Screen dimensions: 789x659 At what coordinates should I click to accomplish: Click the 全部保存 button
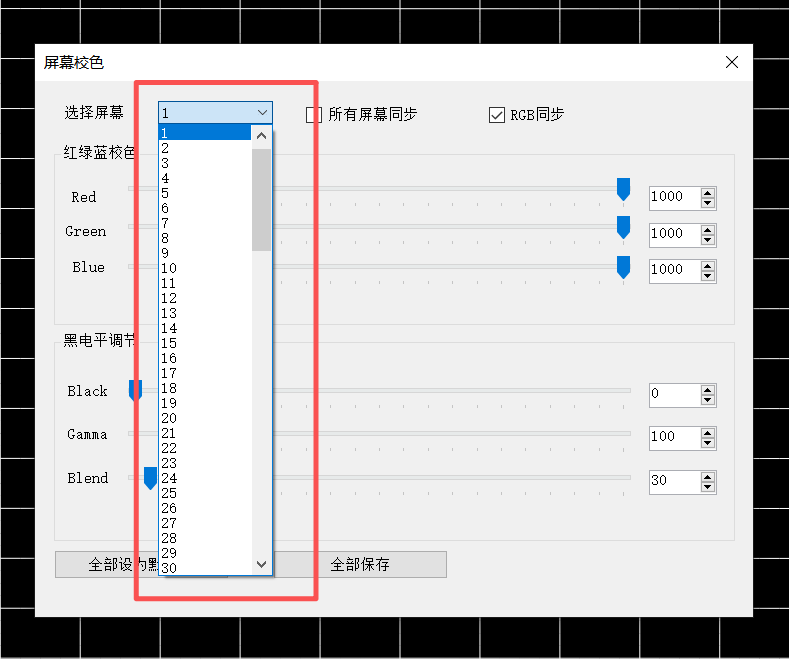click(360, 565)
